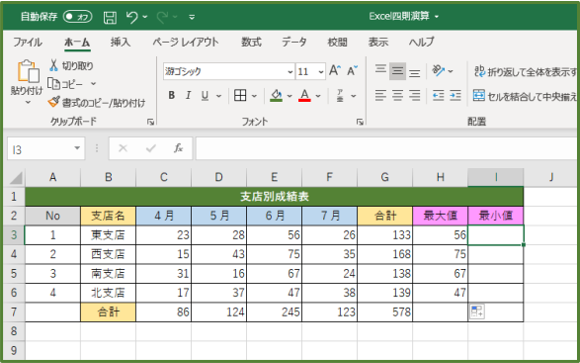This screenshot has width=580, height=363.
Task: Toggle underline formatting
Action: click(205, 96)
